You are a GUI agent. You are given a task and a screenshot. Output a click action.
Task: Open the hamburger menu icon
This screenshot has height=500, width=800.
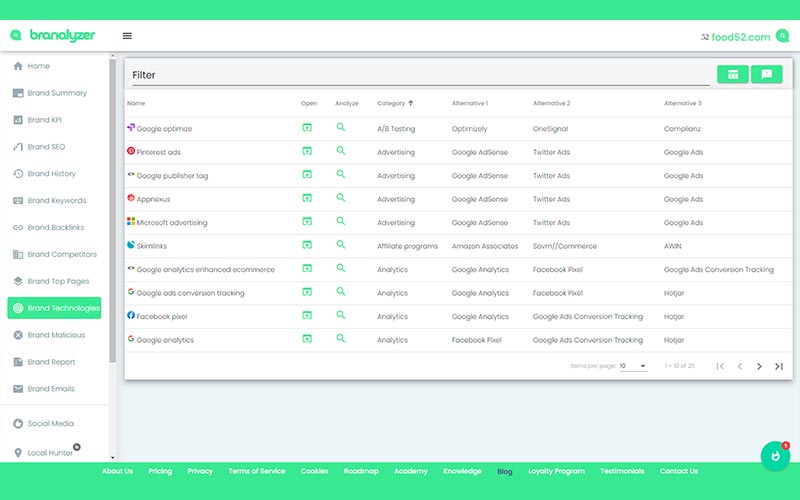127,36
